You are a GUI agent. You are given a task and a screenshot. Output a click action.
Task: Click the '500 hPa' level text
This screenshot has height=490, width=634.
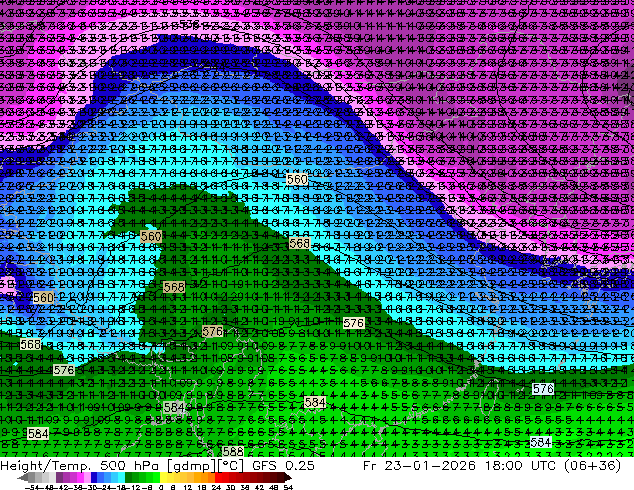(129, 466)
